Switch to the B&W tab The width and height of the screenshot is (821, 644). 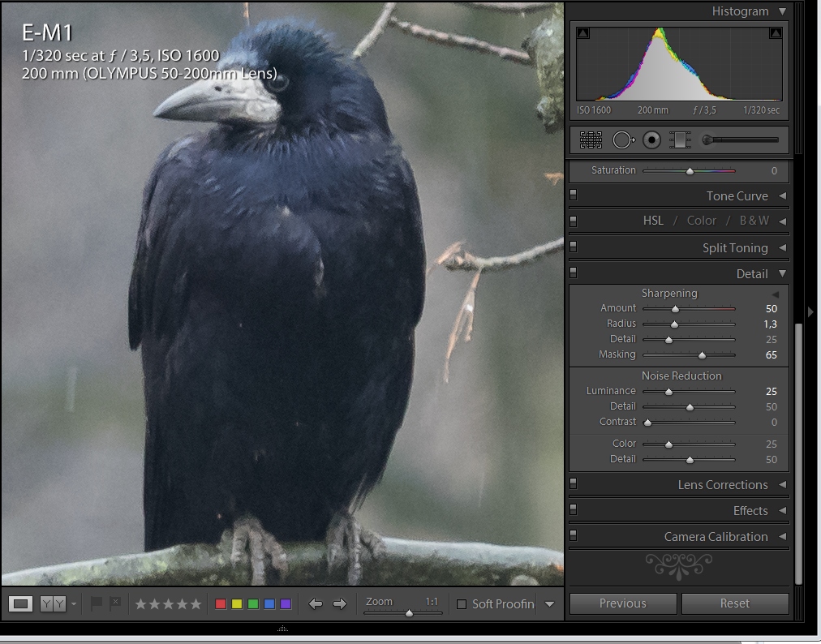coord(754,221)
